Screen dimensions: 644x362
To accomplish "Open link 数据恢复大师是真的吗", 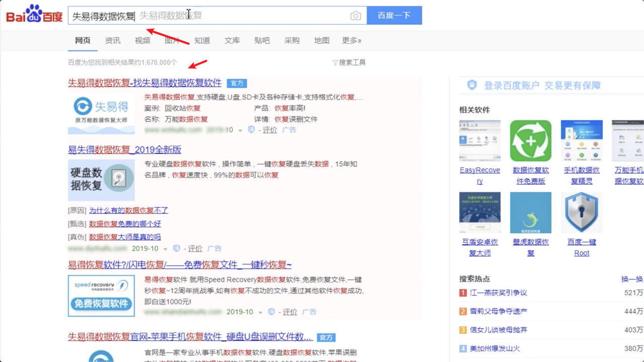I will [x=125, y=237].
